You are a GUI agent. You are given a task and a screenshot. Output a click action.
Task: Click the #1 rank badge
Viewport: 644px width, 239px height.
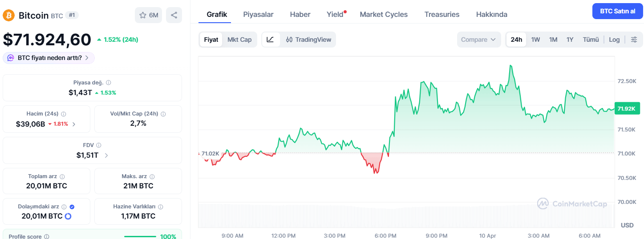pos(72,15)
